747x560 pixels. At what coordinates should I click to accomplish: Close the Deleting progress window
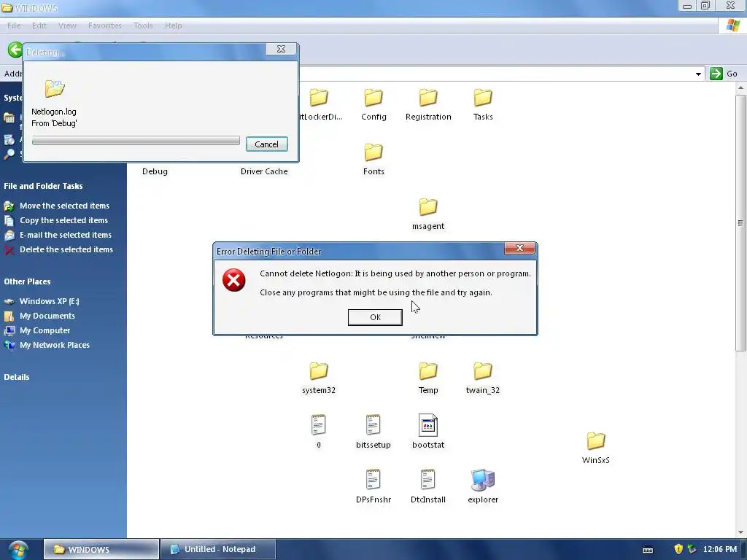pyautogui.click(x=281, y=49)
